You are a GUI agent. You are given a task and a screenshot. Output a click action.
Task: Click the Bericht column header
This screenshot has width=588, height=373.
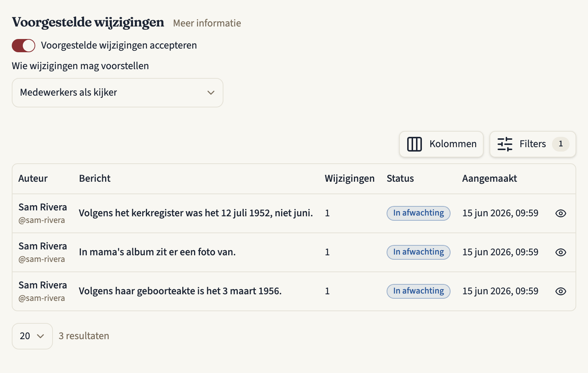(95, 178)
